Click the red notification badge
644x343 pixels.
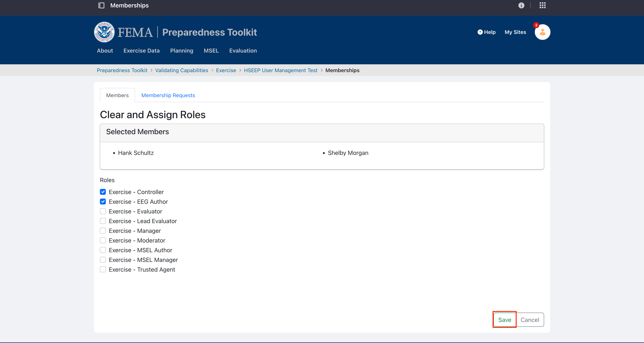536,25
